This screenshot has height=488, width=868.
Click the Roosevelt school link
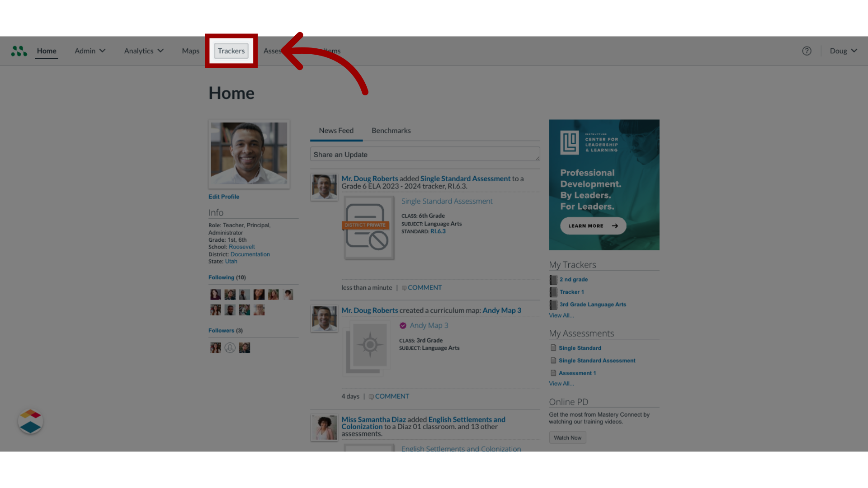241,247
